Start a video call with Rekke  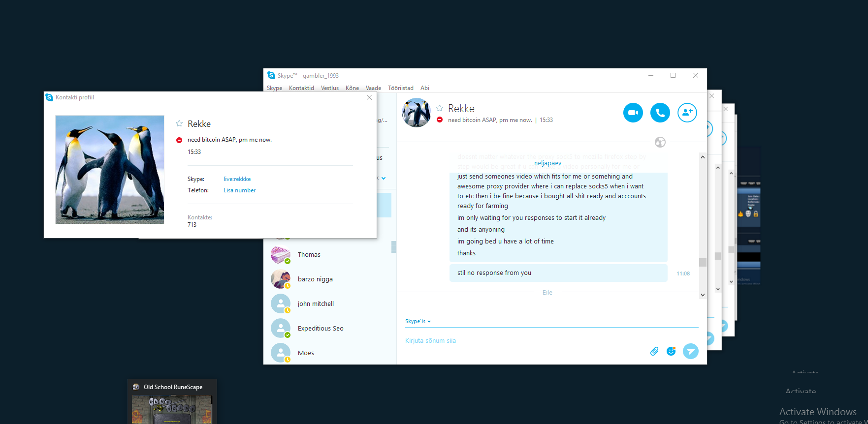633,113
